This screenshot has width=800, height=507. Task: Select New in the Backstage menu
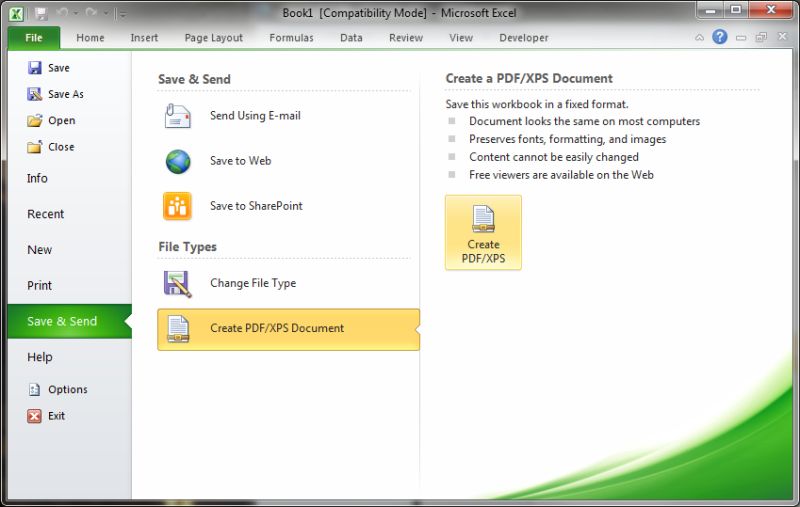pyautogui.click(x=39, y=250)
